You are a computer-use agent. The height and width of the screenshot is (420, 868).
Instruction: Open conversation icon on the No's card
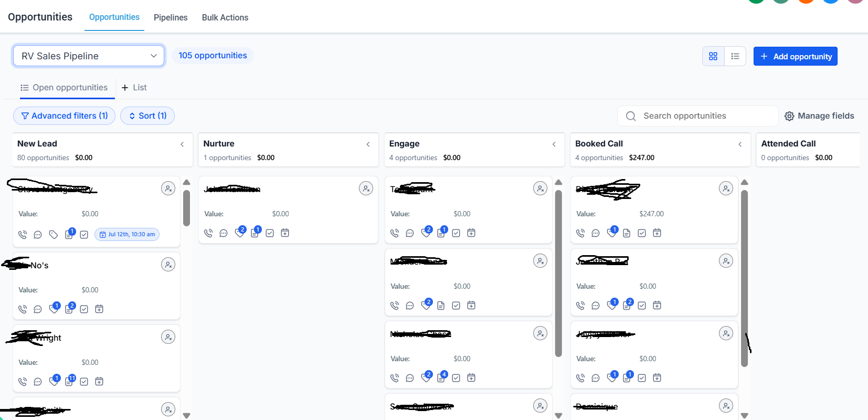click(x=38, y=309)
